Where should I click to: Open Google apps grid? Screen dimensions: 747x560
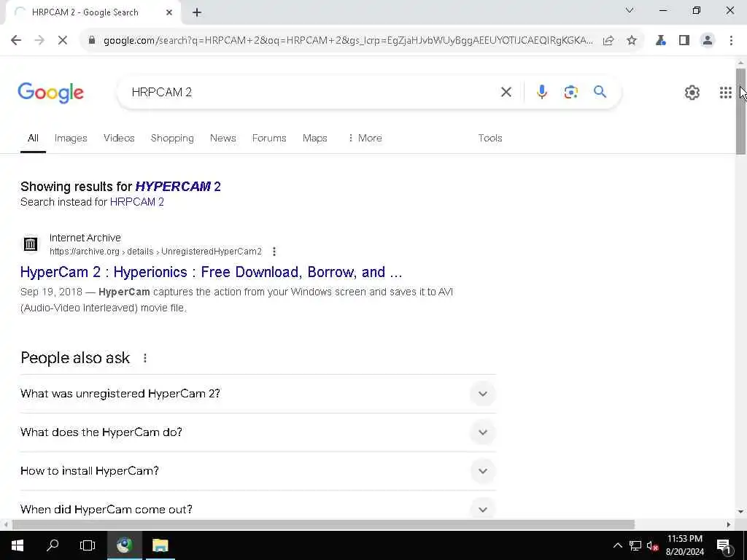726,93
